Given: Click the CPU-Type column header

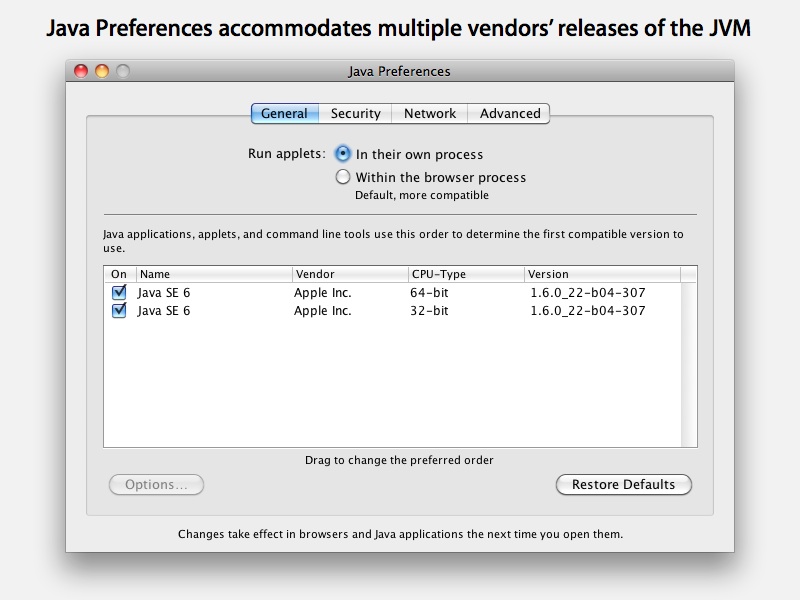Looking at the screenshot, I should click(x=466, y=274).
